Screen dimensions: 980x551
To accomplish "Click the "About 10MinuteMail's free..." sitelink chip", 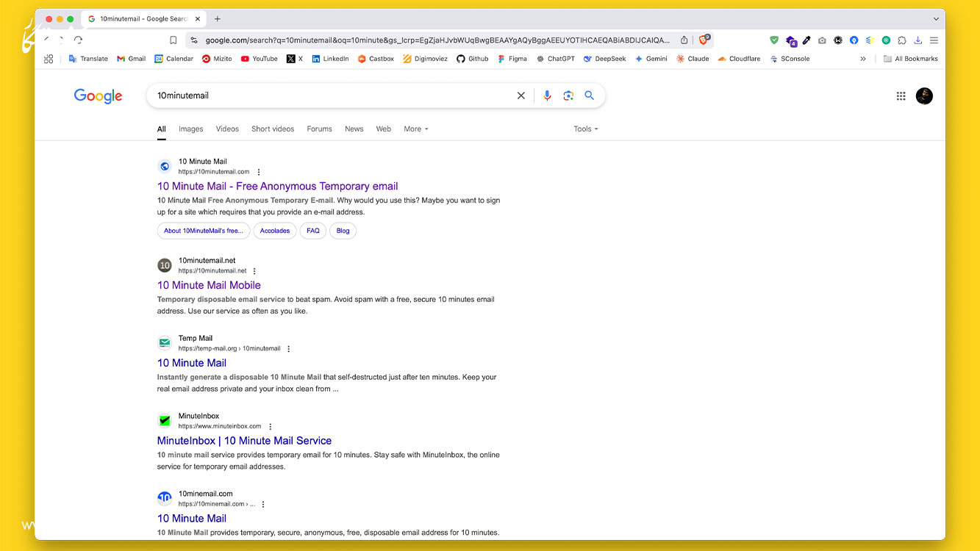I will [204, 231].
